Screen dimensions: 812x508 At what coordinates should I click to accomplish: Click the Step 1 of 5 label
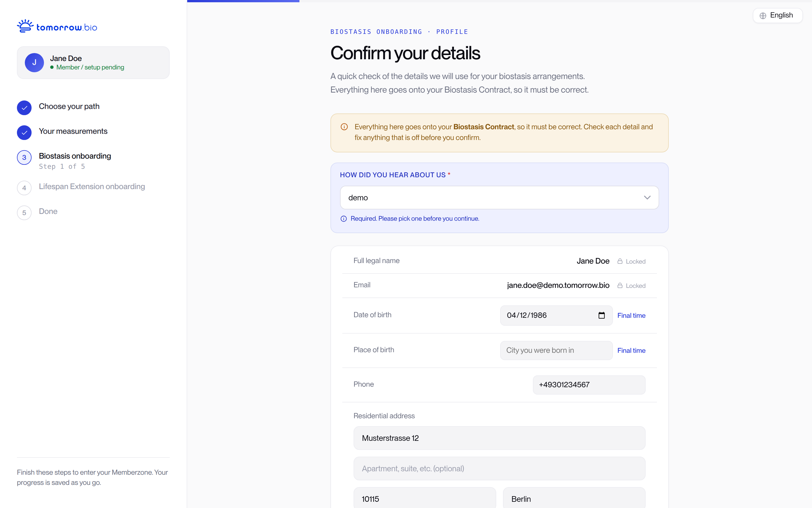tap(62, 166)
